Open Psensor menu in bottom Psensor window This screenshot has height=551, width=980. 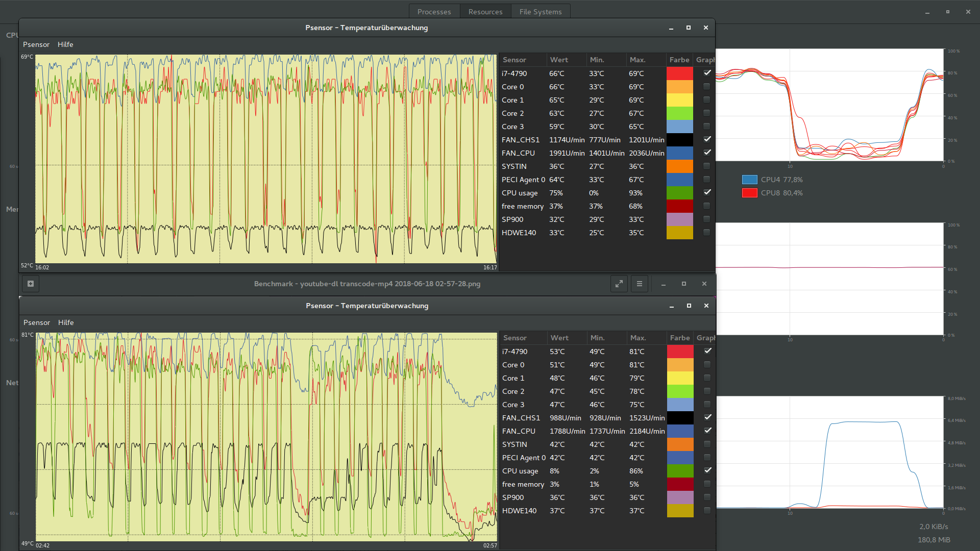tap(37, 322)
